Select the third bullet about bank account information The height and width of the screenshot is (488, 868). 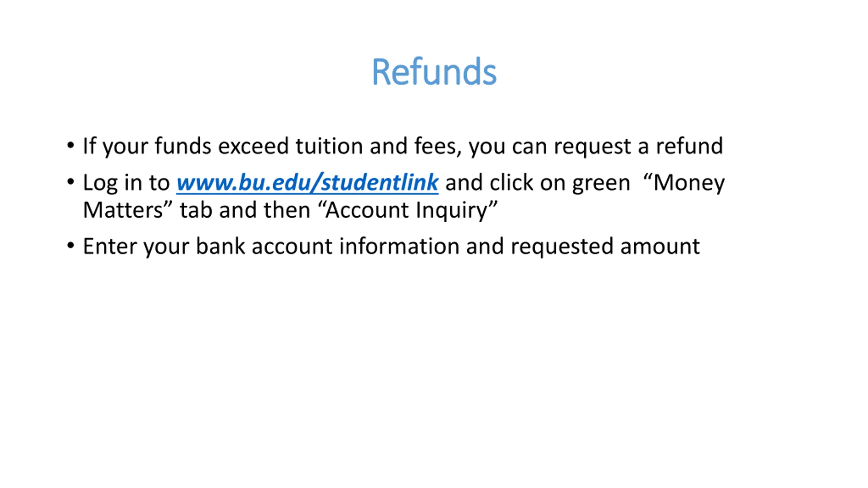click(391, 246)
